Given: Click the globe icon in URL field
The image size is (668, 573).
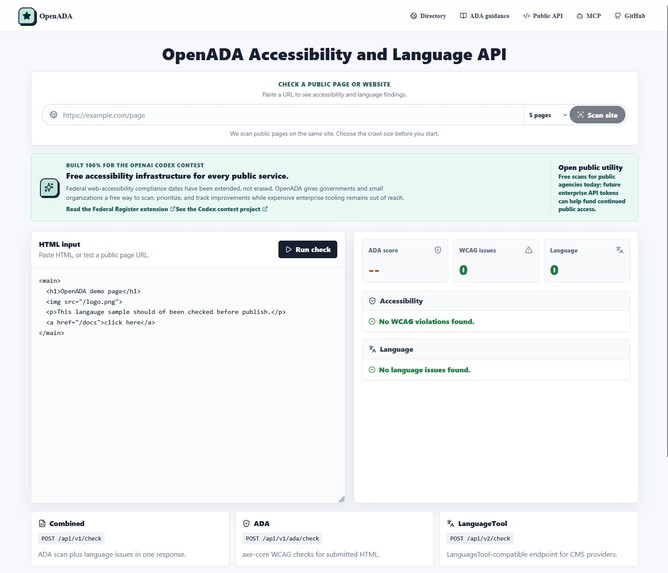Looking at the screenshot, I should [x=53, y=115].
